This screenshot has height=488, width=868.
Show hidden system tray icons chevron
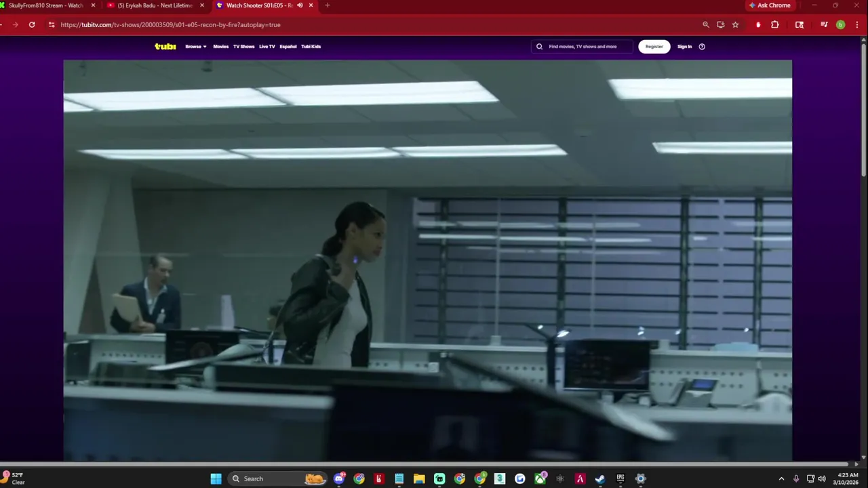pyautogui.click(x=781, y=479)
